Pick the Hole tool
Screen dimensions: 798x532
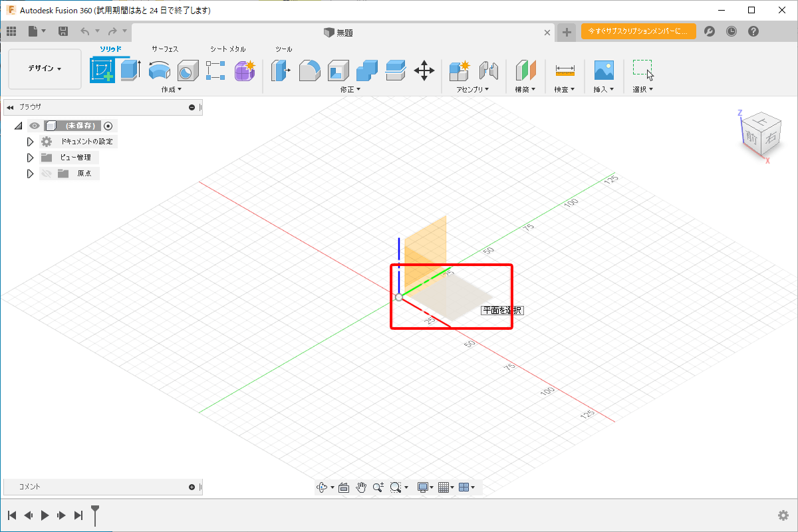pos(188,70)
